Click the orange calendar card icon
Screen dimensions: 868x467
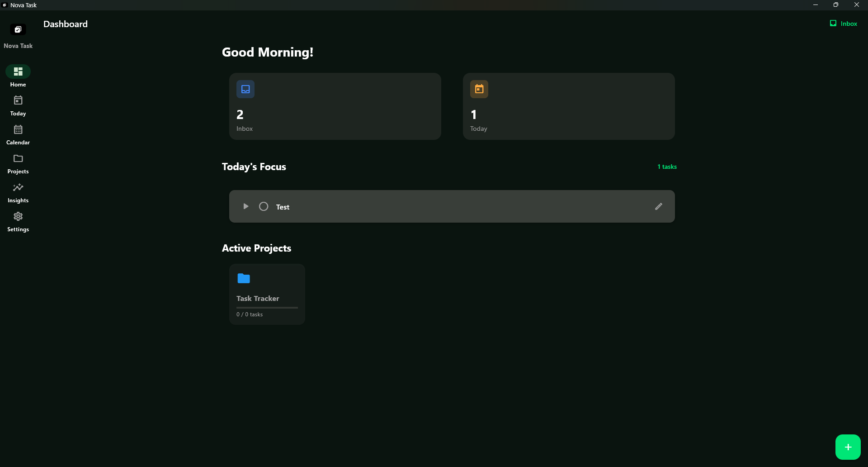point(479,89)
